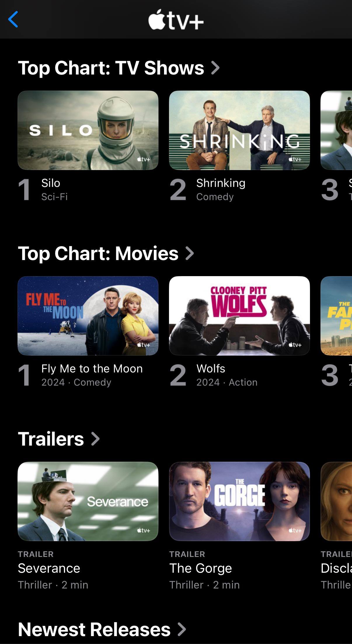This screenshot has height=644, width=352.
Task: Tap the Silo title text
Action: [51, 183]
